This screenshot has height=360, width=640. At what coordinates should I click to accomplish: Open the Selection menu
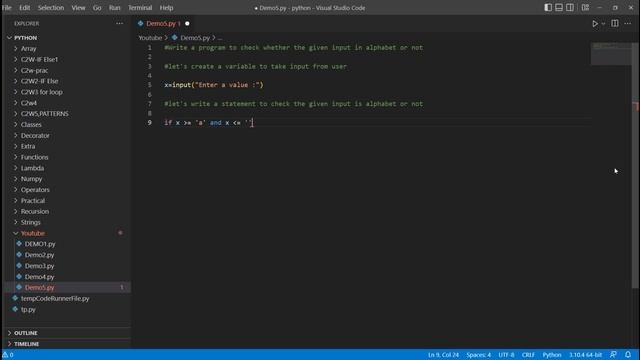(x=51, y=8)
